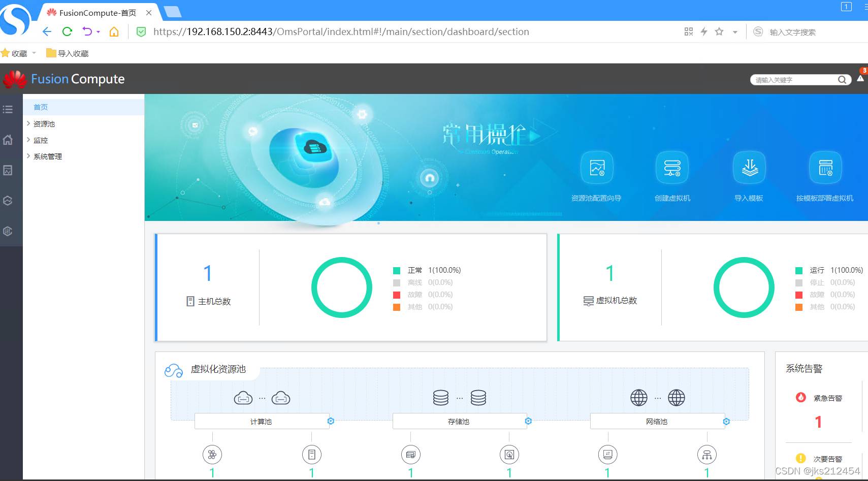Viewport: 868px width, 481px height.
Task: Open the browser home page icon
Action: pyautogui.click(x=114, y=31)
